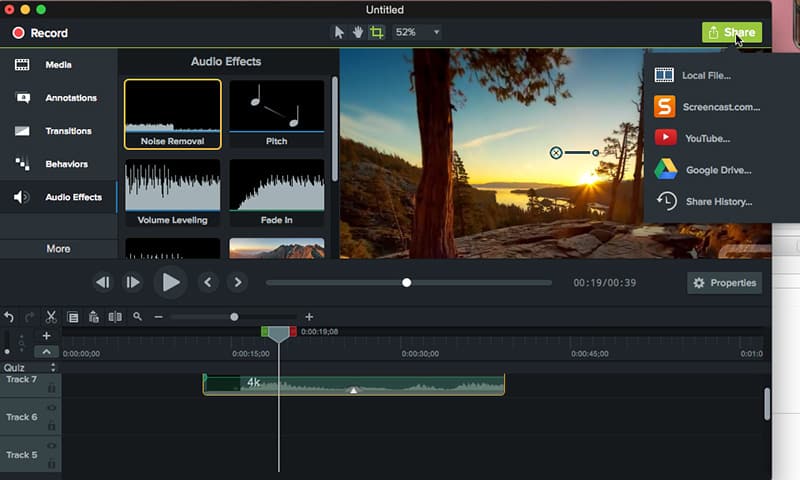Select the Audio Effects tab
The image size is (800, 480).
click(x=59, y=197)
